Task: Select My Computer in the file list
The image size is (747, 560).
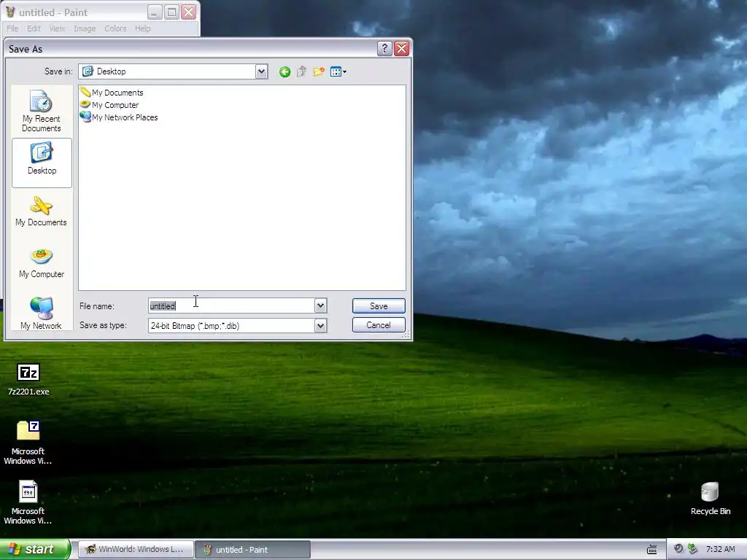Action: click(109, 105)
